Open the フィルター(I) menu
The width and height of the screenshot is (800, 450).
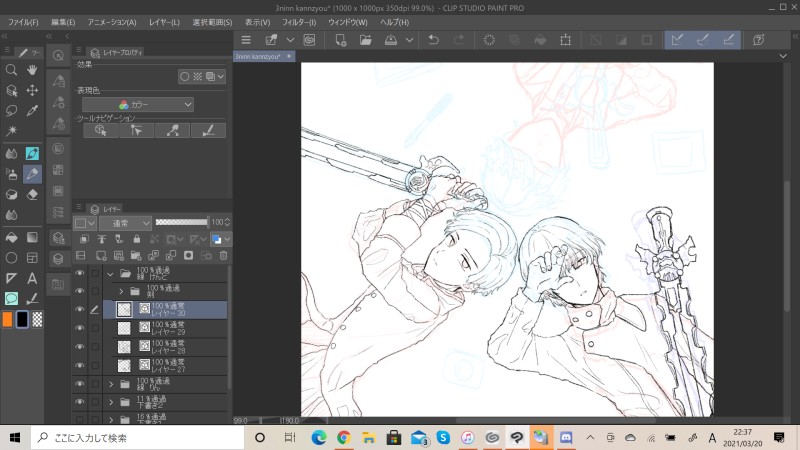pyautogui.click(x=299, y=22)
